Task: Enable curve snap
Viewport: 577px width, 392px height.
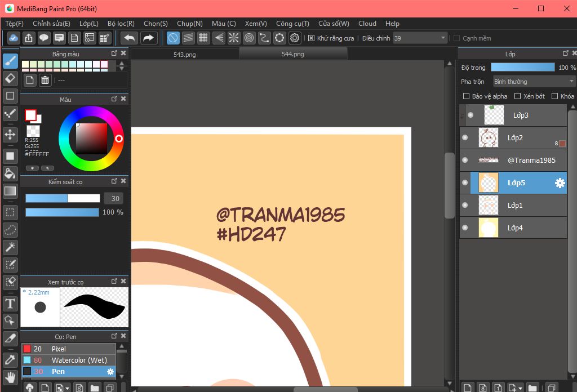Action: tap(264, 38)
